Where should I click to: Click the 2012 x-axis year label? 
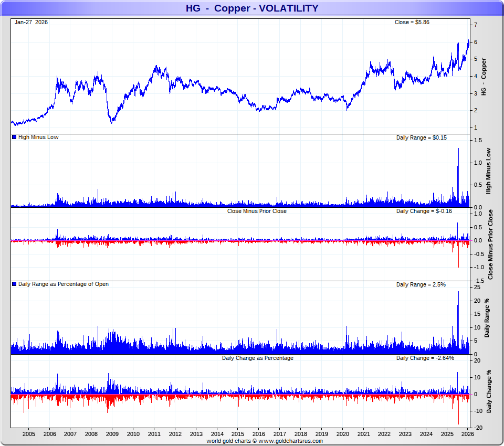click(175, 434)
